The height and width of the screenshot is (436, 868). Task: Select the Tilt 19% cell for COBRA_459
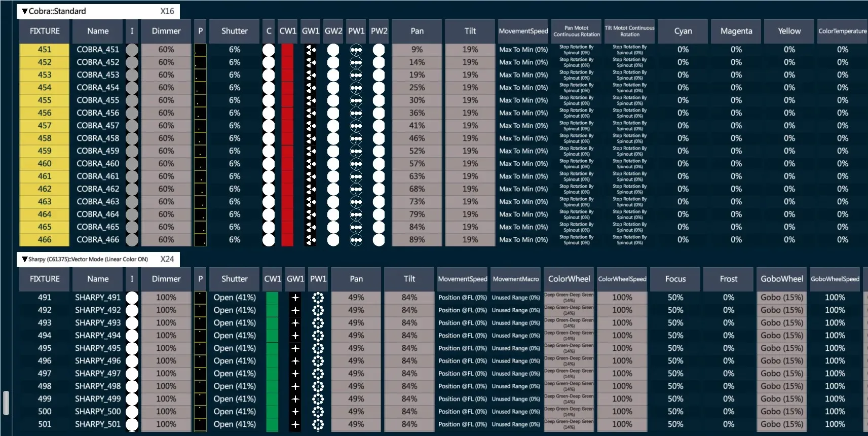tap(470, 151)
